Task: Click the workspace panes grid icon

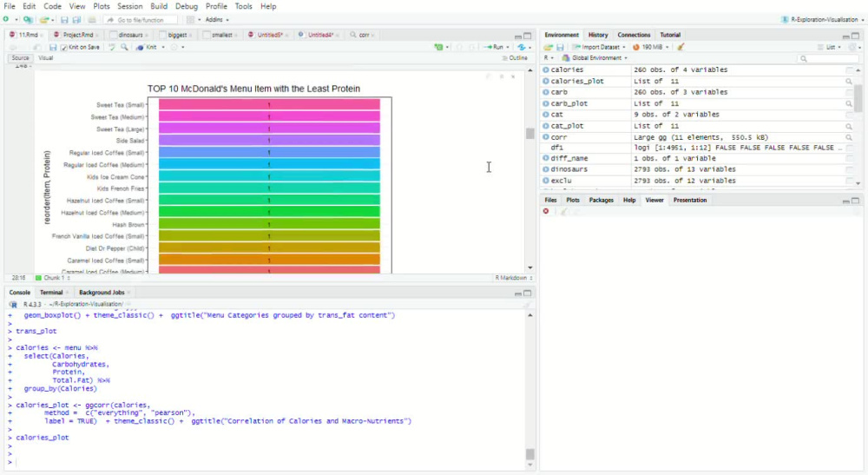Action: 190,20
